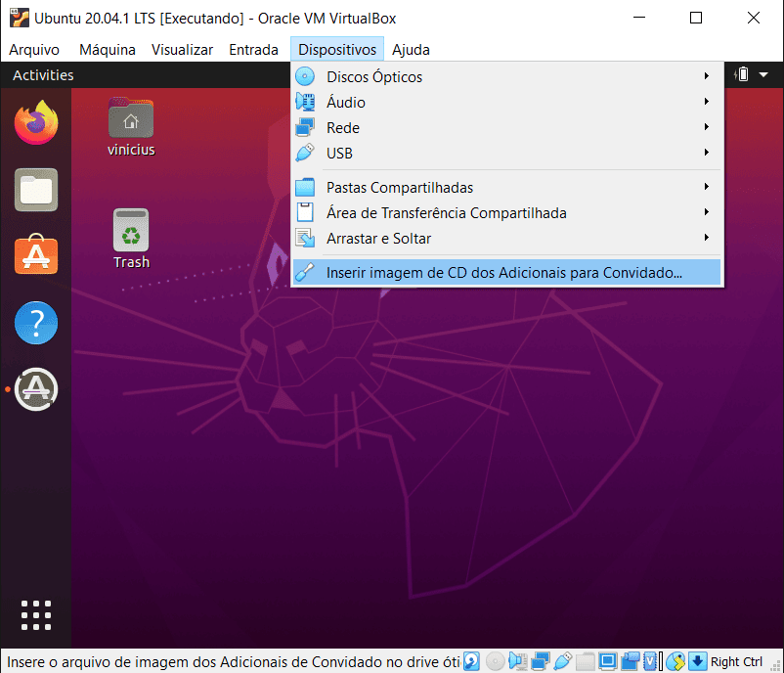
Task: Open the Visualizar menu
Action: [182, 50]
